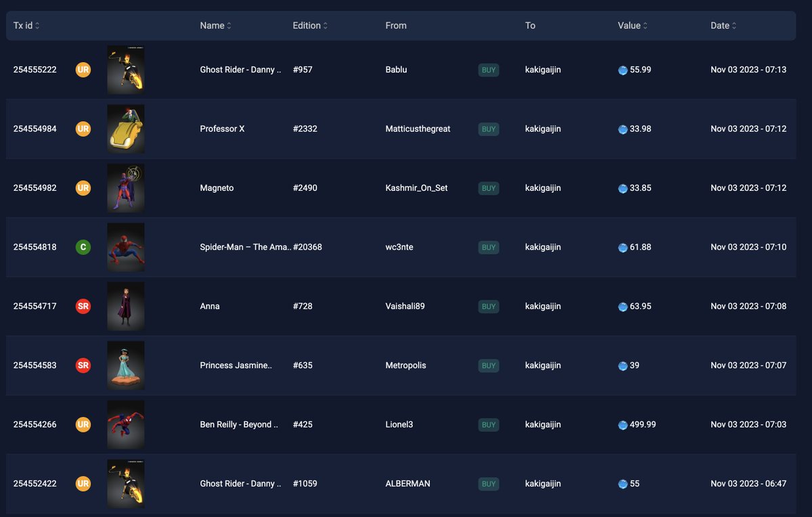Sort the table by Edition column
812x517 pixels.
point(311,26)
